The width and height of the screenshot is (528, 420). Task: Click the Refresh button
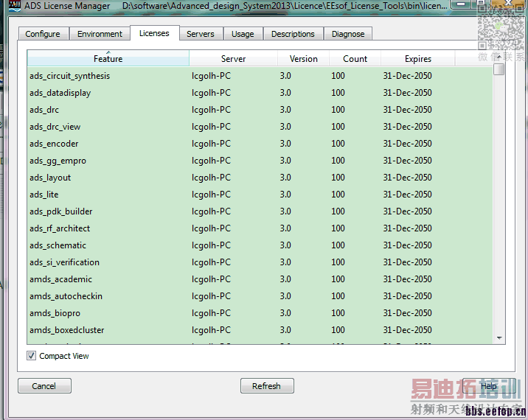point(267,385)
